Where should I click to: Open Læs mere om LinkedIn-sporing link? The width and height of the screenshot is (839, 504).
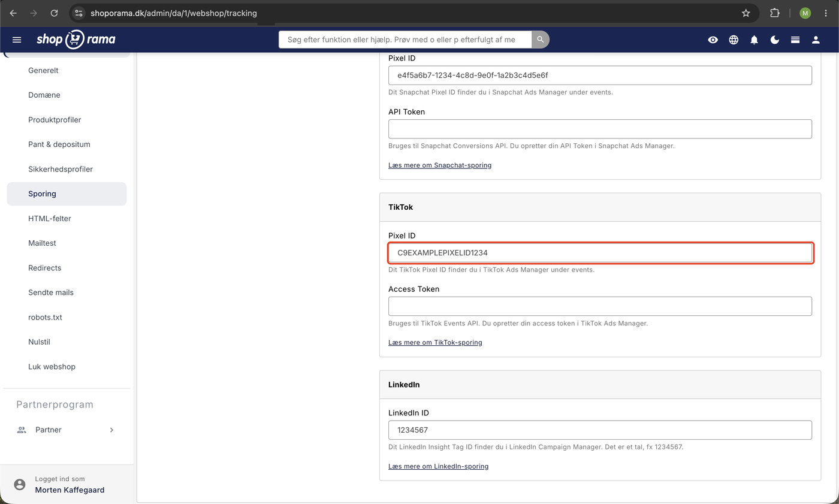click(438, 466)
